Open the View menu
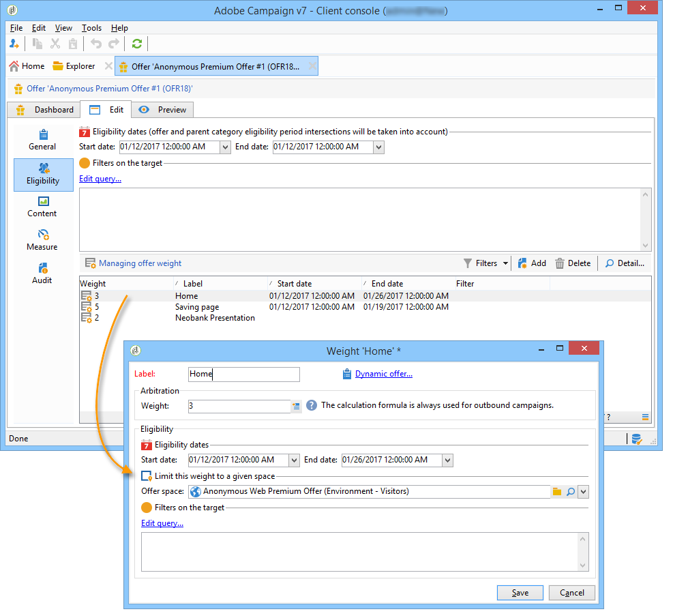Image resolution: width=673 pixels, height=616 pixels. (x=63, y=28)
